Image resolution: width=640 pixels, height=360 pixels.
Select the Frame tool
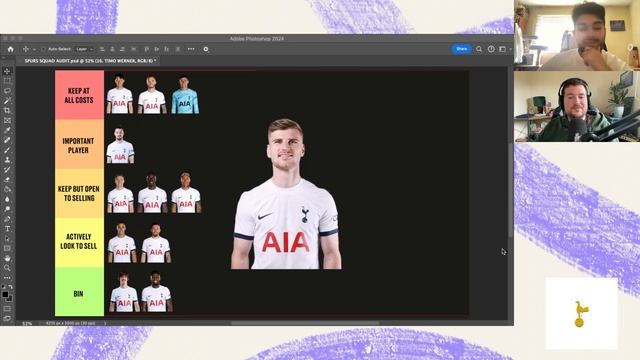click(x=7, y=120)
